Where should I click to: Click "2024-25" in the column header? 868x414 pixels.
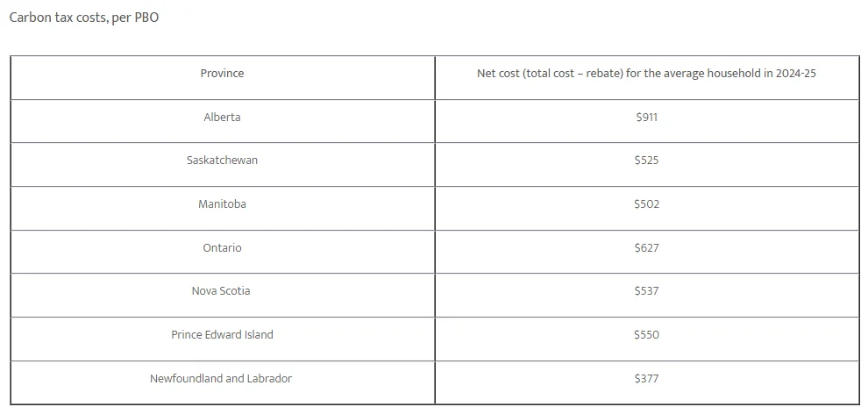(x=795, y=74)
